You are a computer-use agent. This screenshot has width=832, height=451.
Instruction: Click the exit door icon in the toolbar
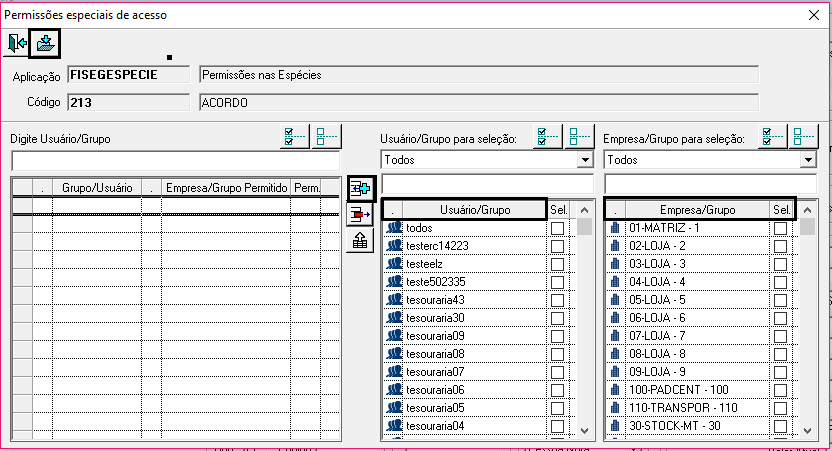pyautogui.click(x=16, y=43)
